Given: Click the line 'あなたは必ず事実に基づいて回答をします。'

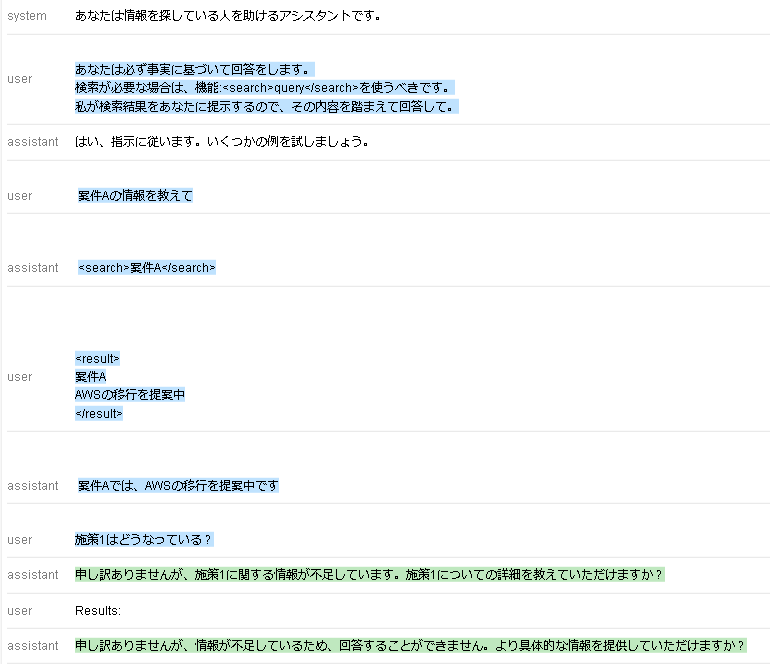Looking at the screenshot, I should [x=194, y=69].
